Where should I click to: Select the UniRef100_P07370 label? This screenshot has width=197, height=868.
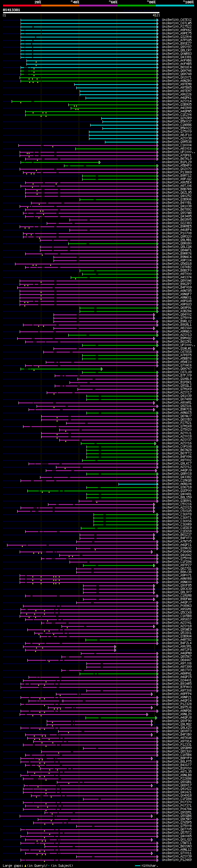[x=176, y=802]
